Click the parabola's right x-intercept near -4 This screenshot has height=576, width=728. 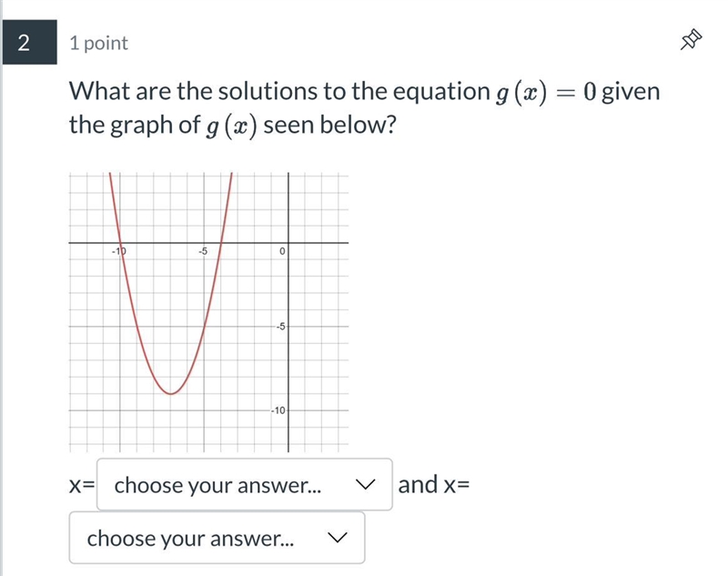point(221,242)
